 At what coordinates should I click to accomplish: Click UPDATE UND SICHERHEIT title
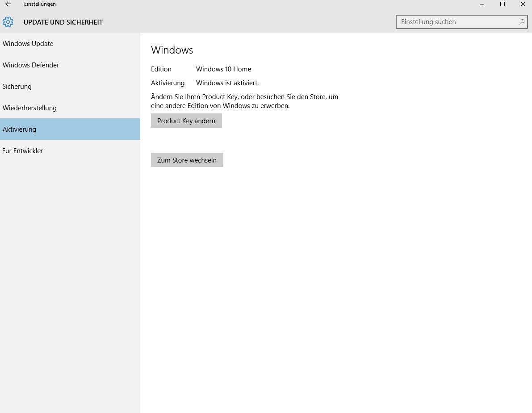click(x=63, y=22)
